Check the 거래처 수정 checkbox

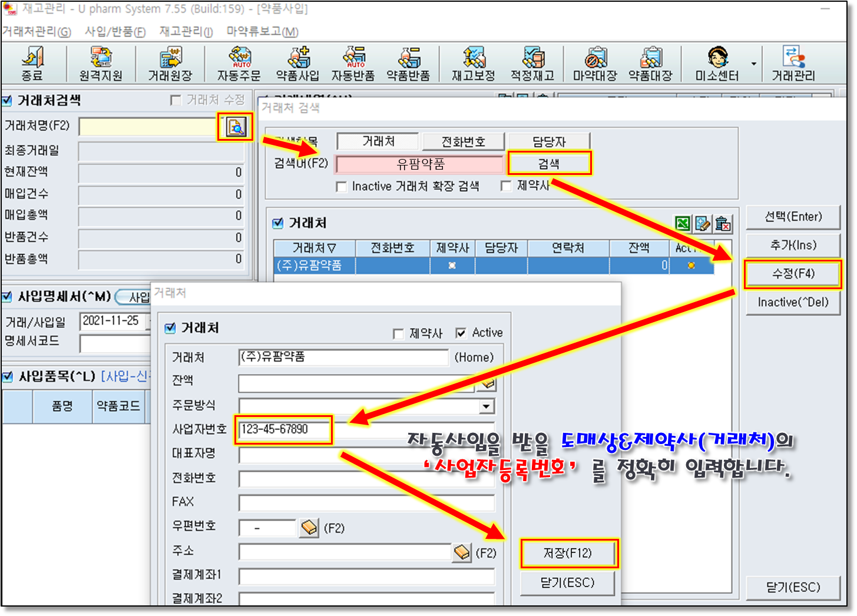(176, 100)
